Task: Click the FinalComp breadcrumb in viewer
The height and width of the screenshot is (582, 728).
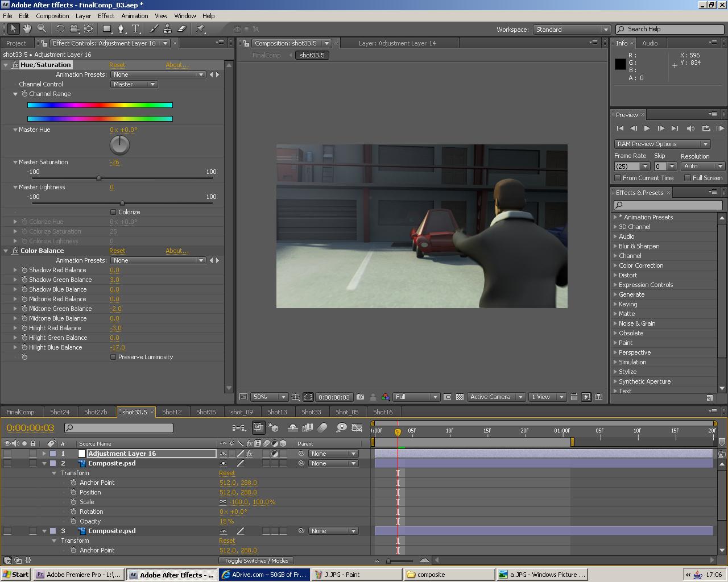Action: click(x=267, y=55)
